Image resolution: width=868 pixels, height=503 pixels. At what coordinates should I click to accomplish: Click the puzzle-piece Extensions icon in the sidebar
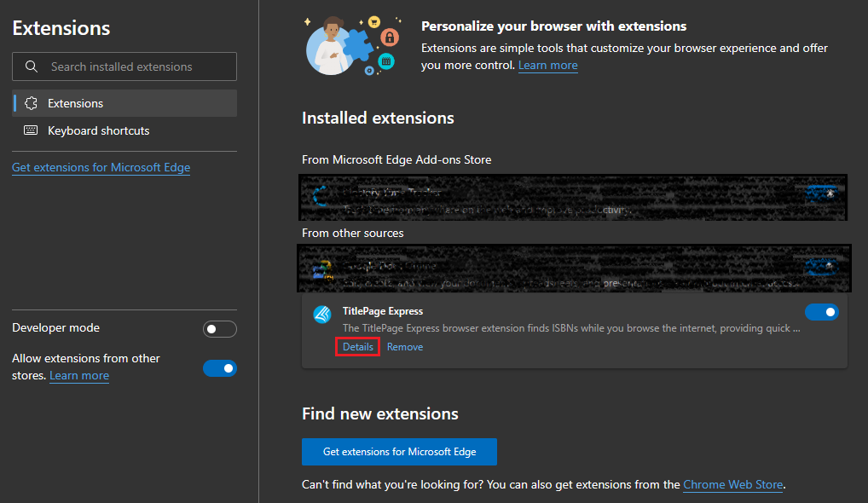click(32, 103)
